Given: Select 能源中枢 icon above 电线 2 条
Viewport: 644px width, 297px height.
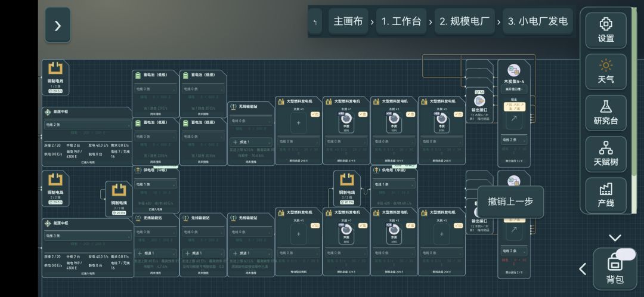Looking at the screenshot, I should 48,112.
